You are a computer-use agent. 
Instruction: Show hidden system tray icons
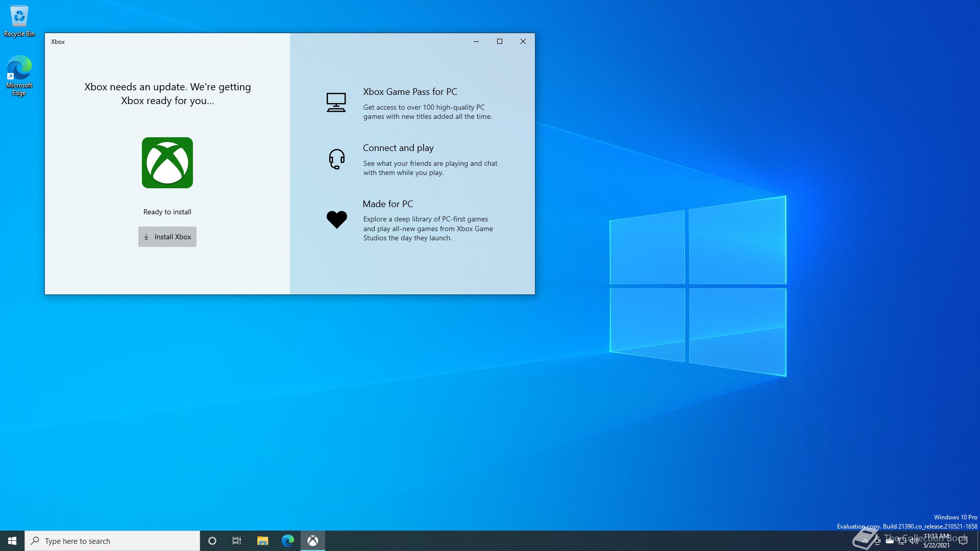[x=865, y=541]
